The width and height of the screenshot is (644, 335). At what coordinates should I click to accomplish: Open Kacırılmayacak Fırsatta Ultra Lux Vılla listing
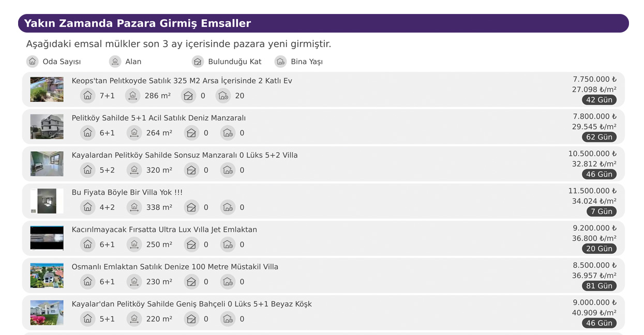click(x=164, y=230)
